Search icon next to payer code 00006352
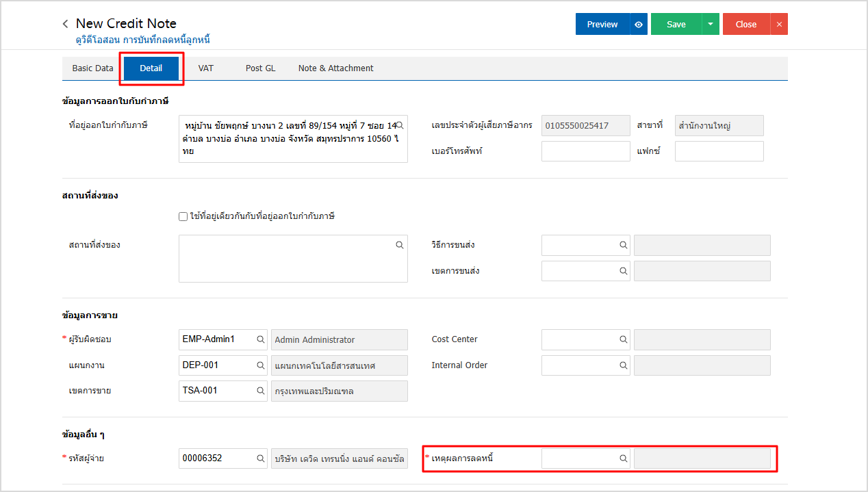The height and width of the screenshot is (492, 868). tap(261, 458)
